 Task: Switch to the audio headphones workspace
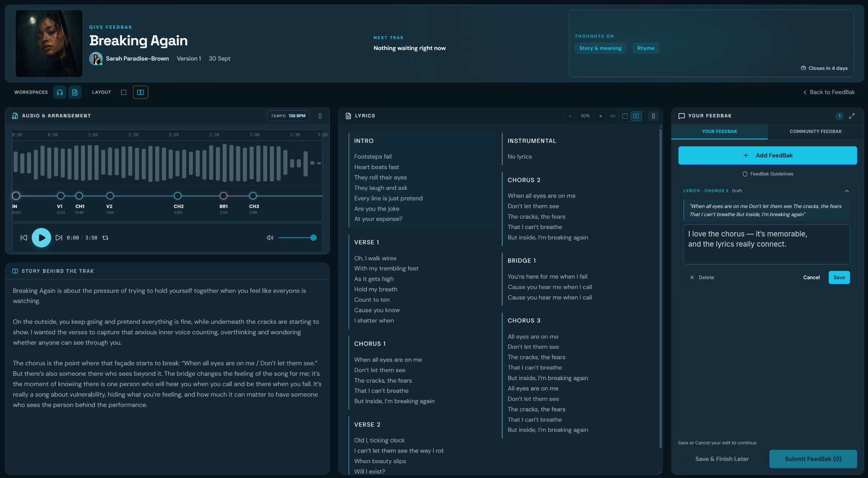pyautogui.click(x=60, y=92)
